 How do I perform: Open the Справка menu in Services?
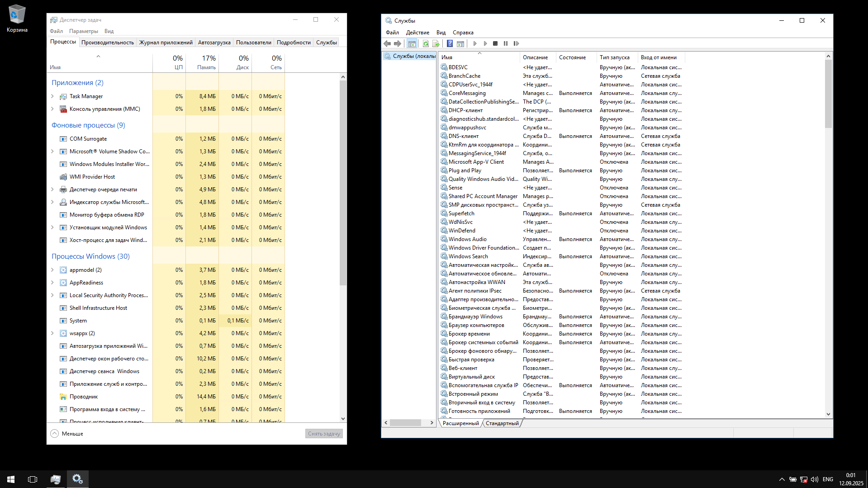(463, 33)
